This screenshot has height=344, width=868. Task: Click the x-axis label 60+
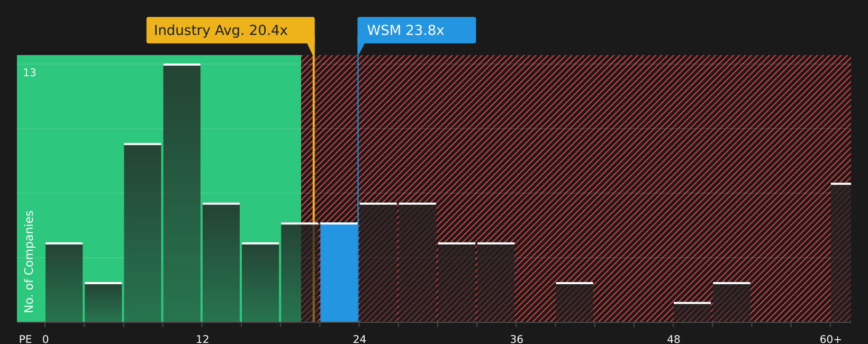[x=830, y=339]
